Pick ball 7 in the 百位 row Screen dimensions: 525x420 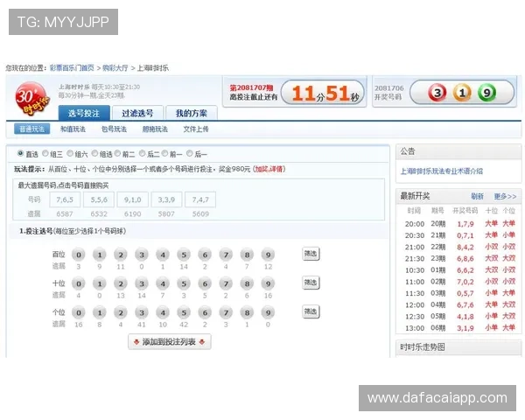[226, 255]
